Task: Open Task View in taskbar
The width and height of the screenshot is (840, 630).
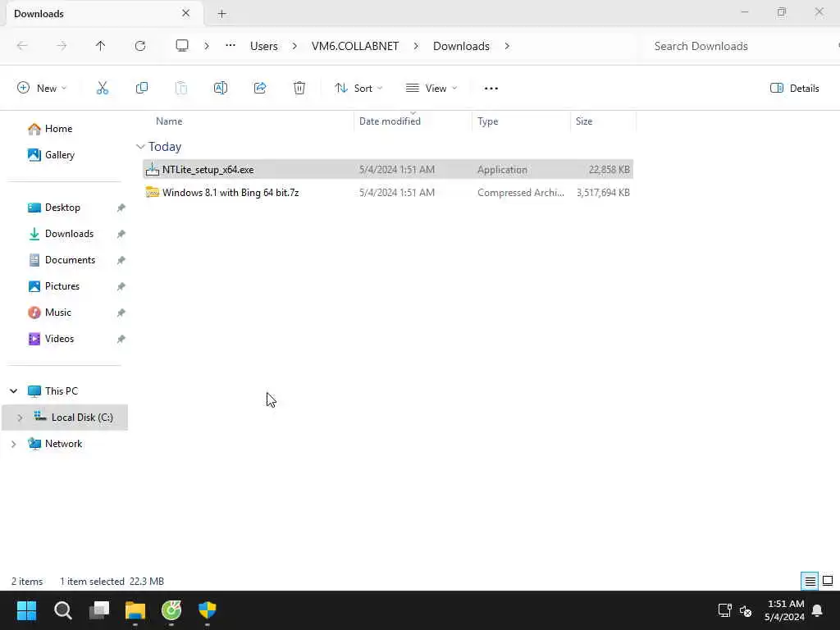Action: point(99,610)
